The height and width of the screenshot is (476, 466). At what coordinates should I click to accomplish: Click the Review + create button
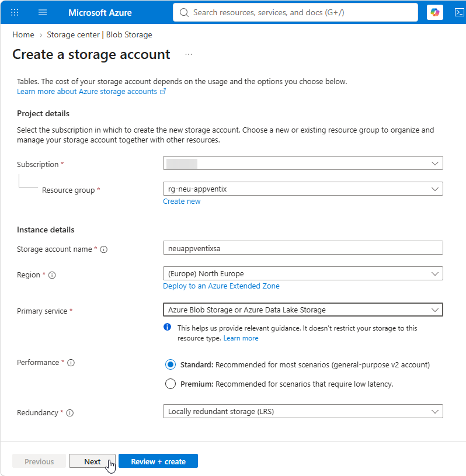point(158,461)
